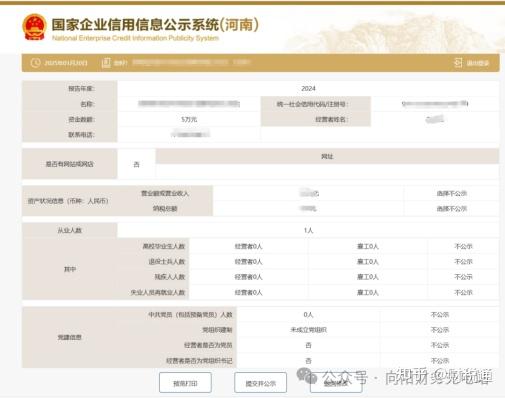Click the 资产状况信息 (币种:人民币) label
The height and width of the screenshot is (398, 505).
(68, 201)
